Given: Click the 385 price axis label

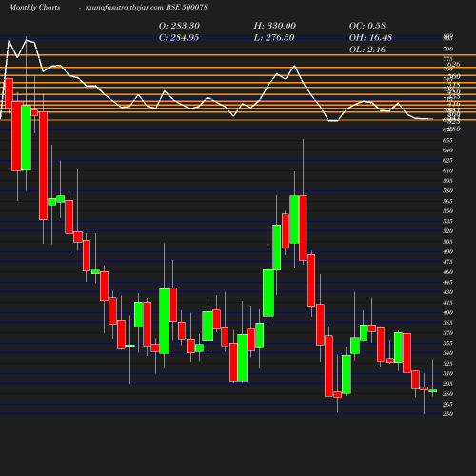Looking at the screenshot, I should click(447, 323).
